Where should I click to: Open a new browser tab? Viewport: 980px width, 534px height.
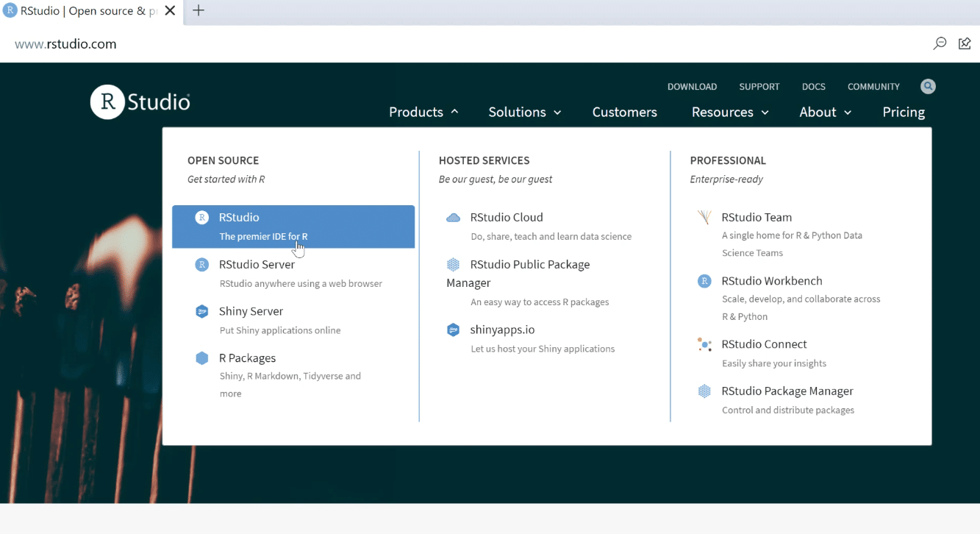(198, 10)
